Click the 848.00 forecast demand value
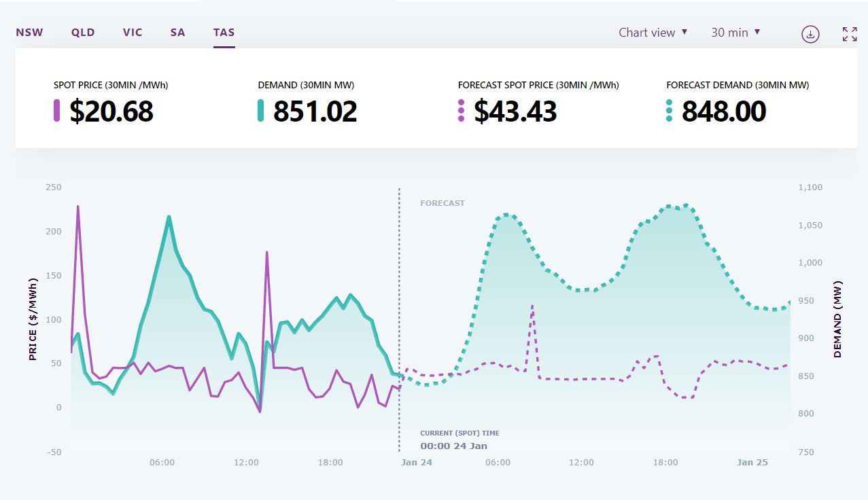 (x=724, y=111)
